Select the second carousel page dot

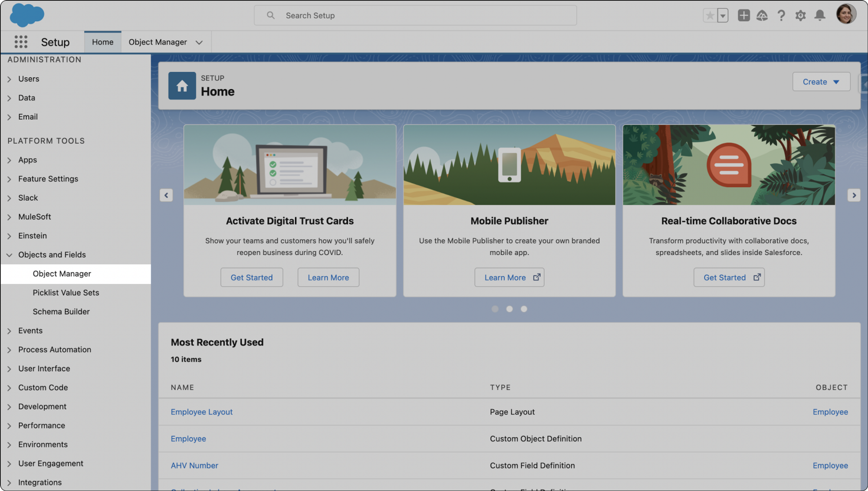point(510,309)
